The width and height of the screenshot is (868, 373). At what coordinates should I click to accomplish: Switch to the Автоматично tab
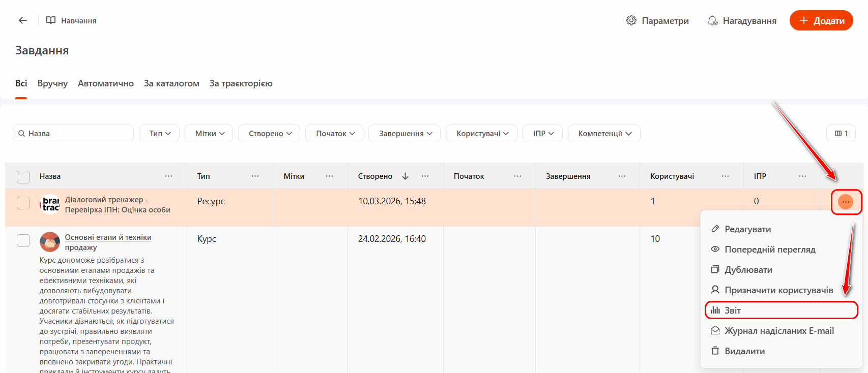click(x=106, y=83)
